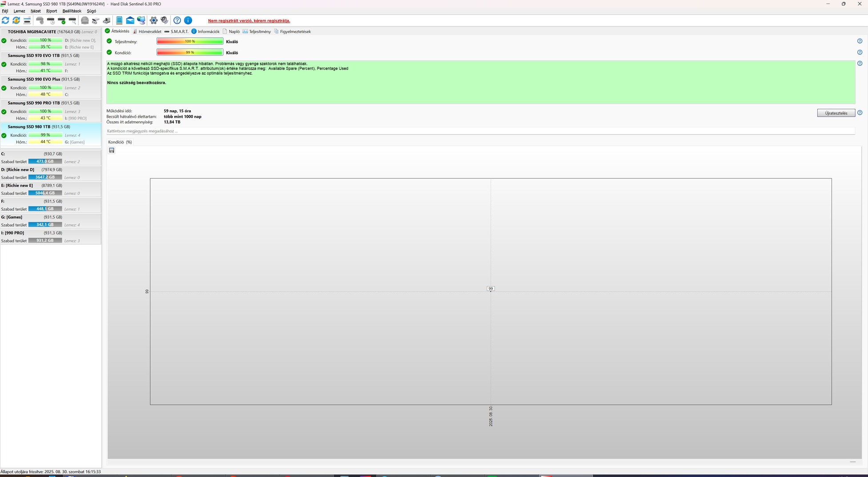Image resolution: width=868 pixels, height=477 pixels.
Task: Click the blue refresh SMART data icon
Action: [x=5, y=20]
